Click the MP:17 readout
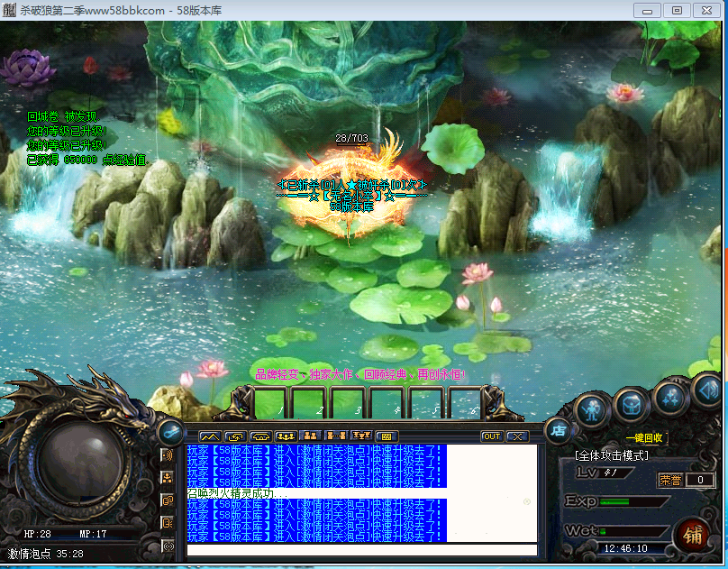 (93, 534)
